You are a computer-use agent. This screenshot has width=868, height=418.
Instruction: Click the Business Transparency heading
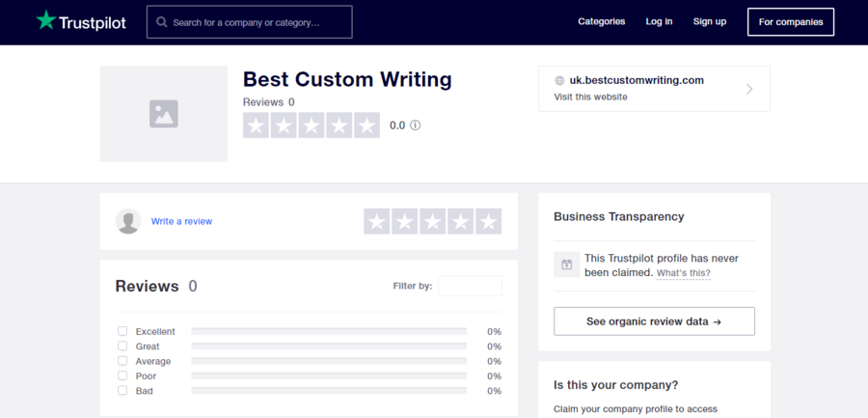click(x=619, y=217)
